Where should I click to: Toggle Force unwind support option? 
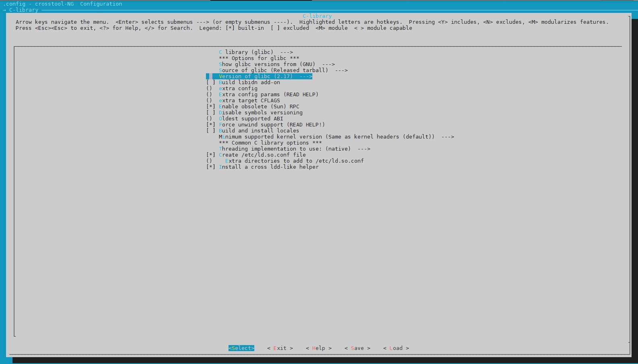[265, 124]
